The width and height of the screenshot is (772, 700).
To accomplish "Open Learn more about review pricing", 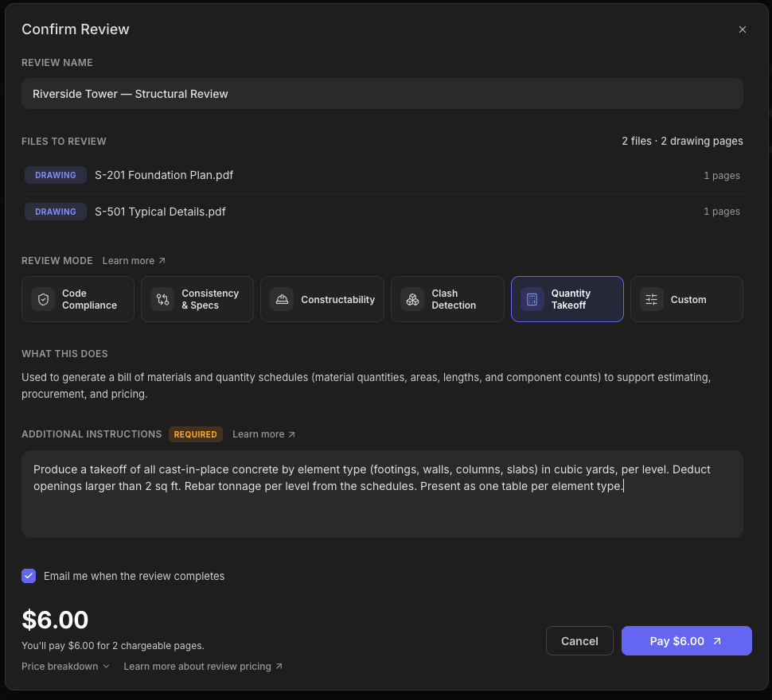I will tap(203, 666).
